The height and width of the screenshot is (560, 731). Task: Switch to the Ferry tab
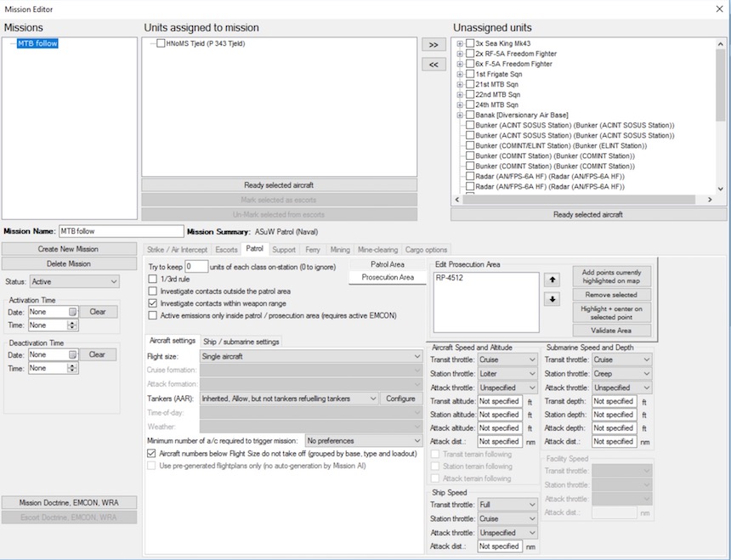[312, 250]
